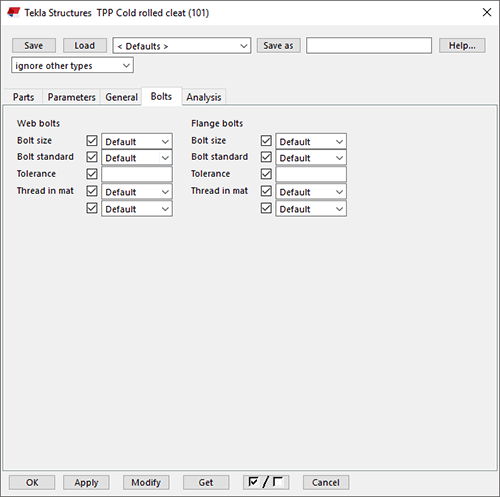Open the last Flange bolts dropdown below Thread in mat

click(x=311, y=209)
